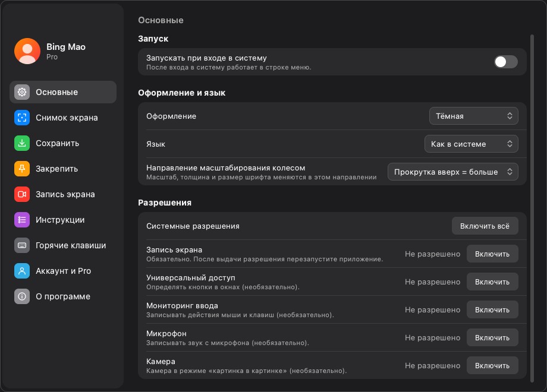Open the Аккаунт и Pro section
This screenshot has height=392, width=547.
(63, 271)
